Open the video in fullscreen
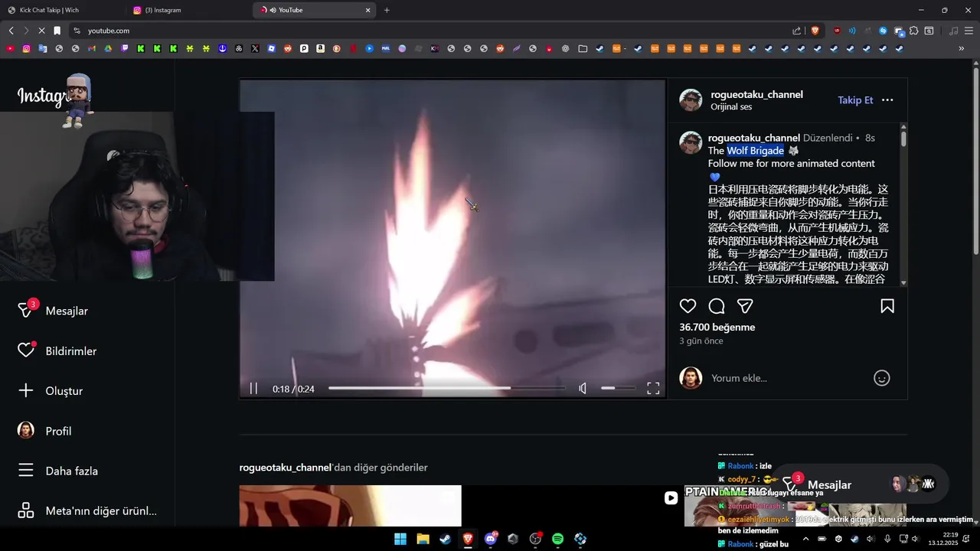 [x=653, y=389]
